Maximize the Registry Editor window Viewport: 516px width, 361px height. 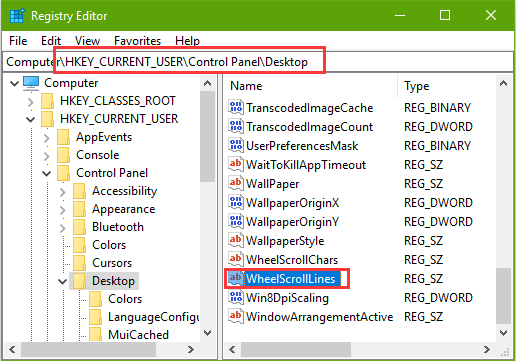coord(445,15)
